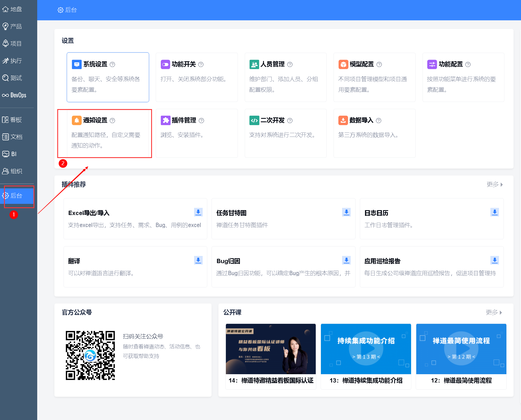Click the 插件管理 puzzle icon
521x420 pixels.
click(x=165, y=121)
